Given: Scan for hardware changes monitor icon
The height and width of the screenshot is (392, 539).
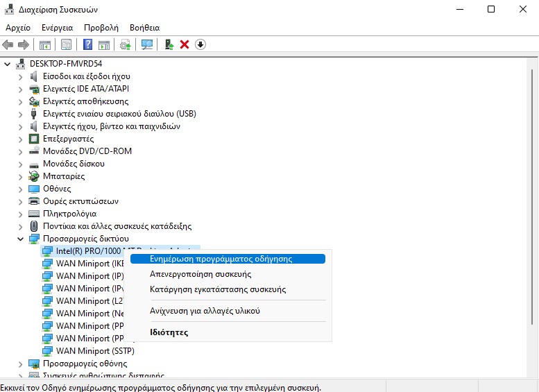Looking at the screenshot, I should tap(147, 44).
